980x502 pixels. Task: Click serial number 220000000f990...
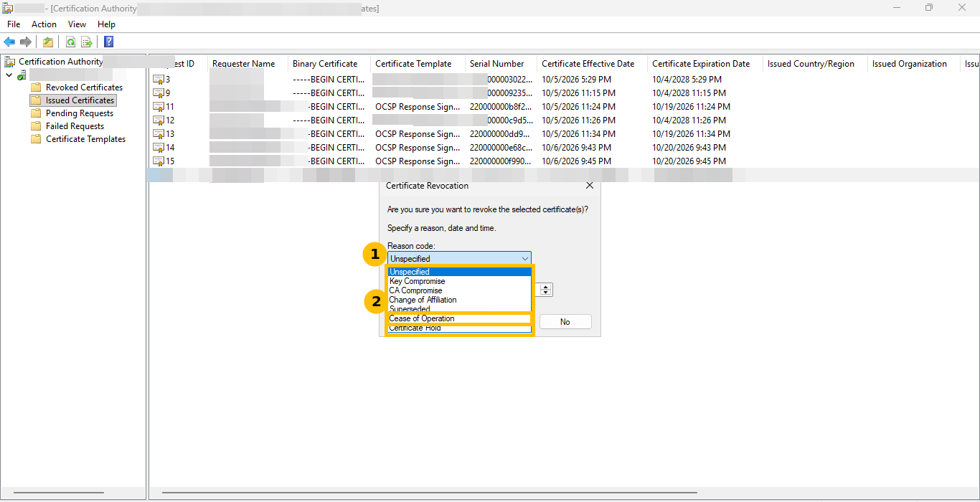coord(501,161)
